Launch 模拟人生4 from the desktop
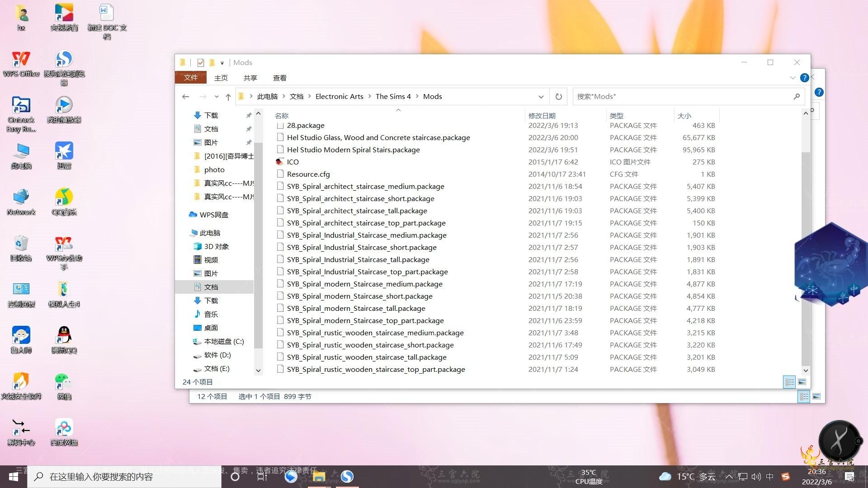 [x=64, y=294]
